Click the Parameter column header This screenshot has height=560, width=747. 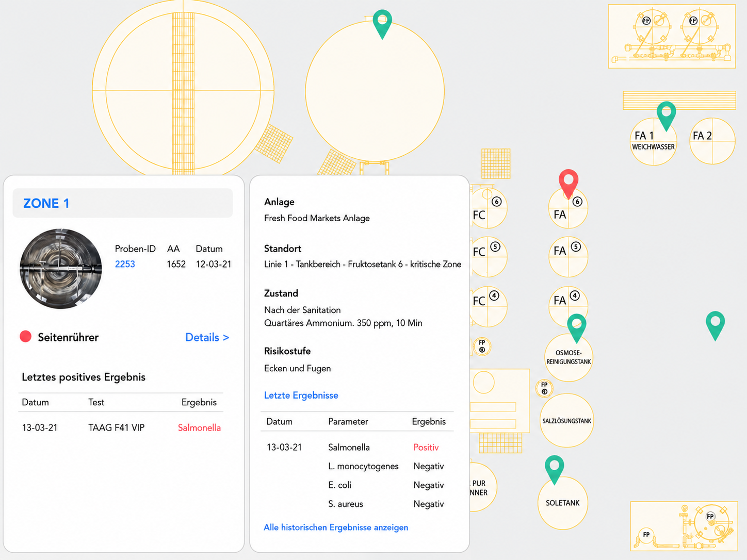pyautogui.click(x=348, y=421)
